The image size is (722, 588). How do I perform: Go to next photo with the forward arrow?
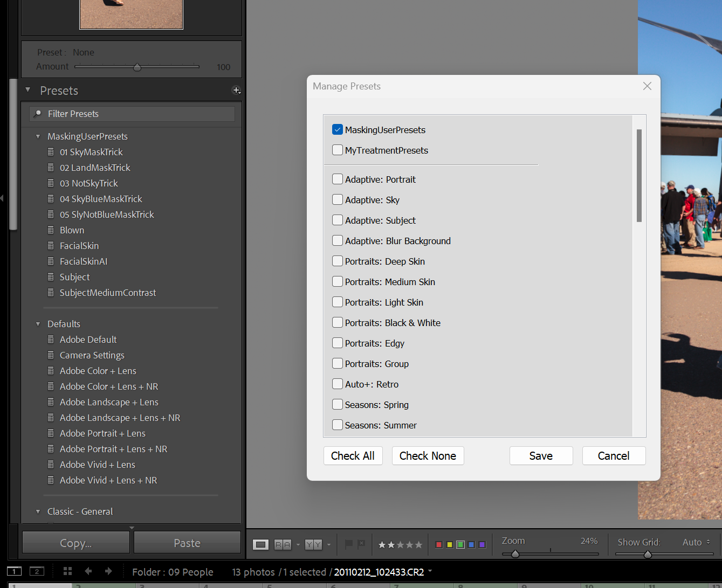(107, 571)
